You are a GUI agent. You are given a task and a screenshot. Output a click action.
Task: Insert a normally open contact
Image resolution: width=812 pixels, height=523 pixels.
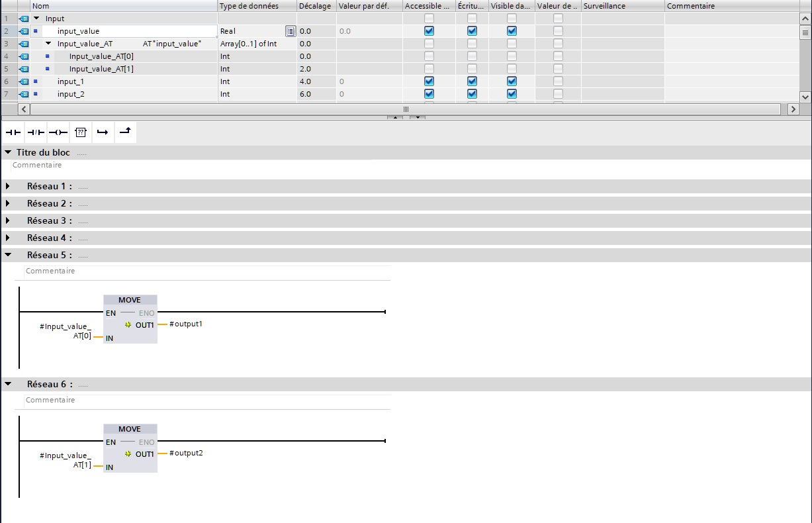pos(13,132)
